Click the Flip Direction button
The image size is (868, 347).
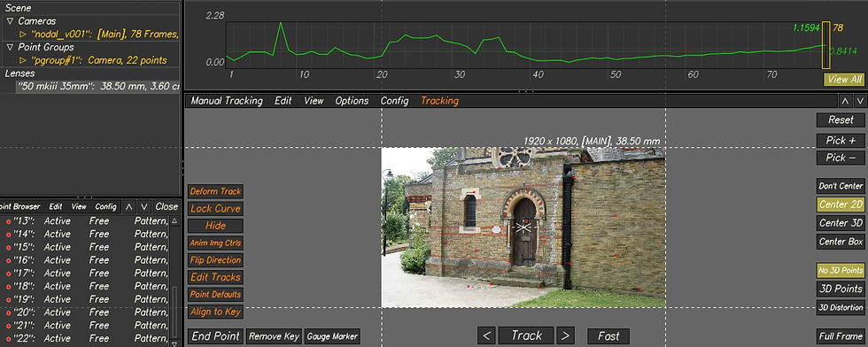[x=215, y=260]
